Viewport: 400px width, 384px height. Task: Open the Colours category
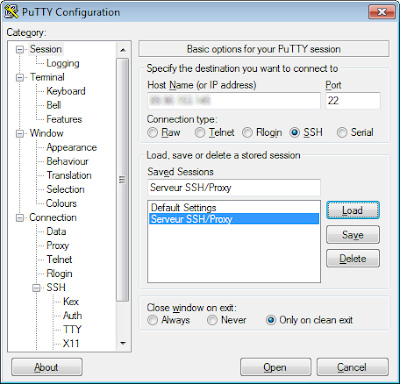coord(61,203)
